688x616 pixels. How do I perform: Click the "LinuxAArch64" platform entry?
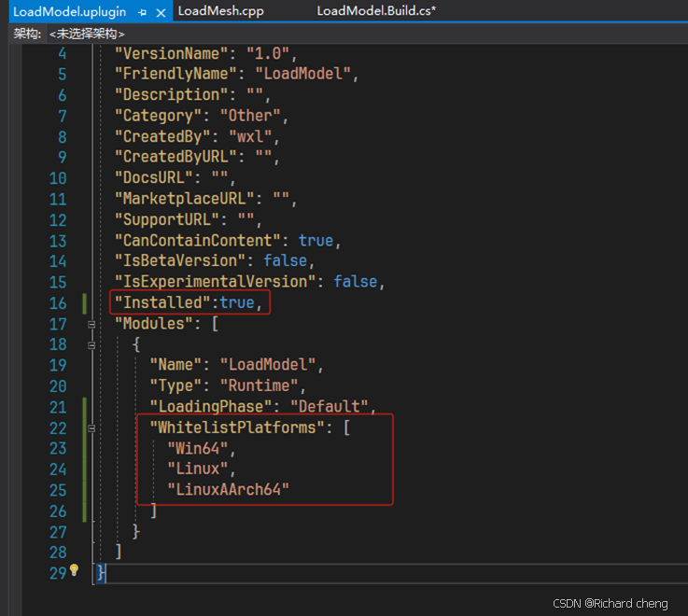pyautogui.click(x=228, y=490)
